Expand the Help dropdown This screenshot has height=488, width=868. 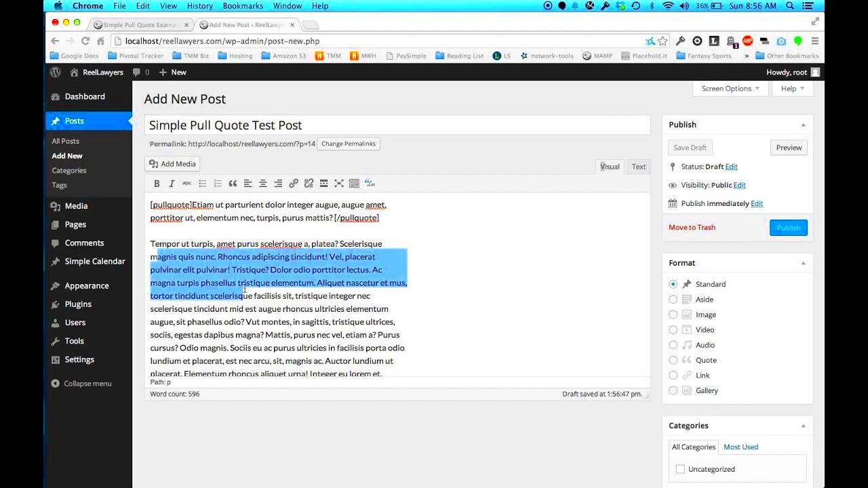tap(792, 89)
